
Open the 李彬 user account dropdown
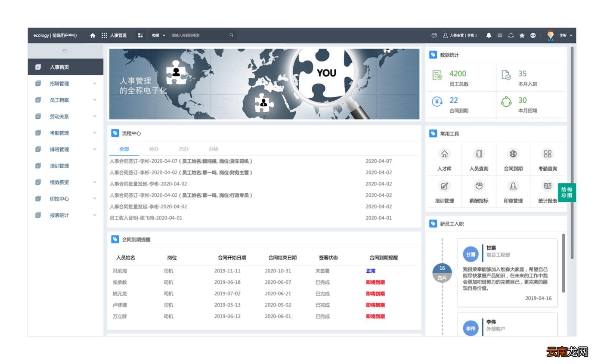566,35
